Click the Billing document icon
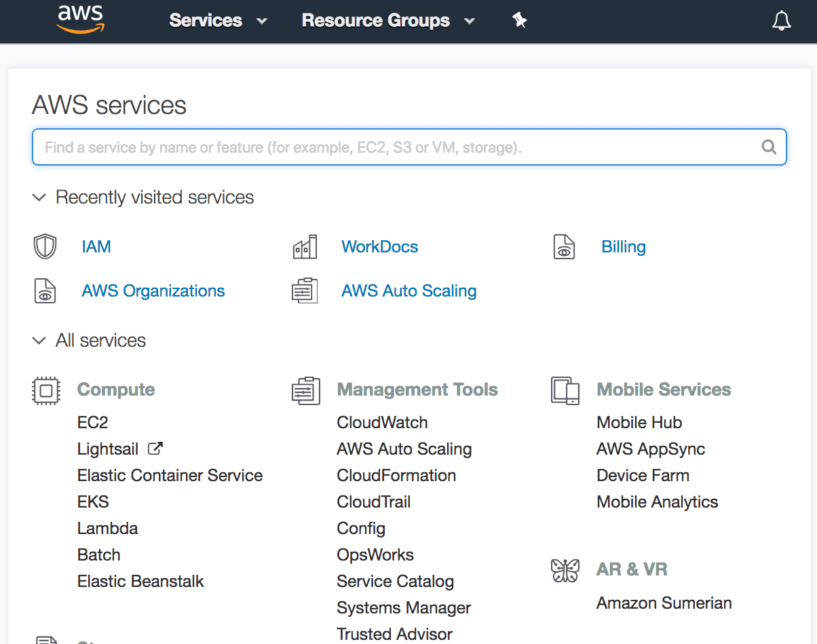This screenshot has height=644, width=817. pyautogui.click(x=565, y=247)
